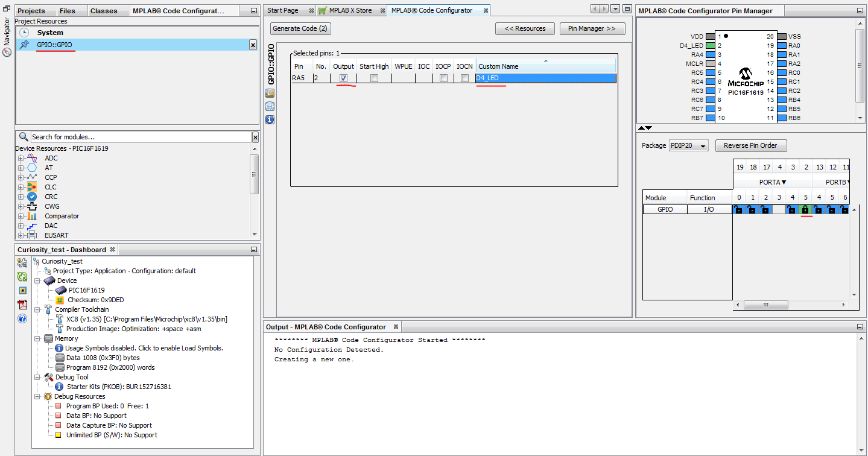The image size is (868, 456).
Task: Click the Microchip logo on the chip diagram
Action: point(746,76)
